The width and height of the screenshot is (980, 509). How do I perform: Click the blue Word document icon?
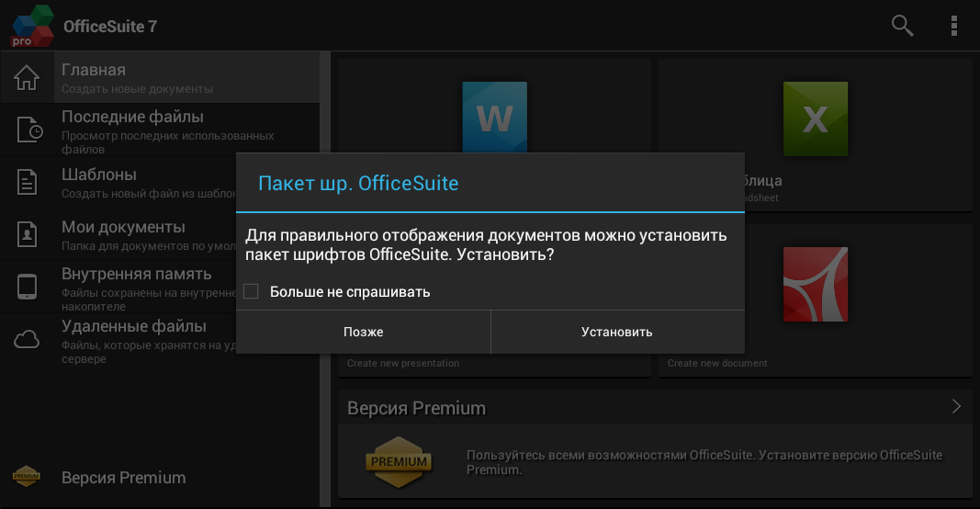pos(494,117)
